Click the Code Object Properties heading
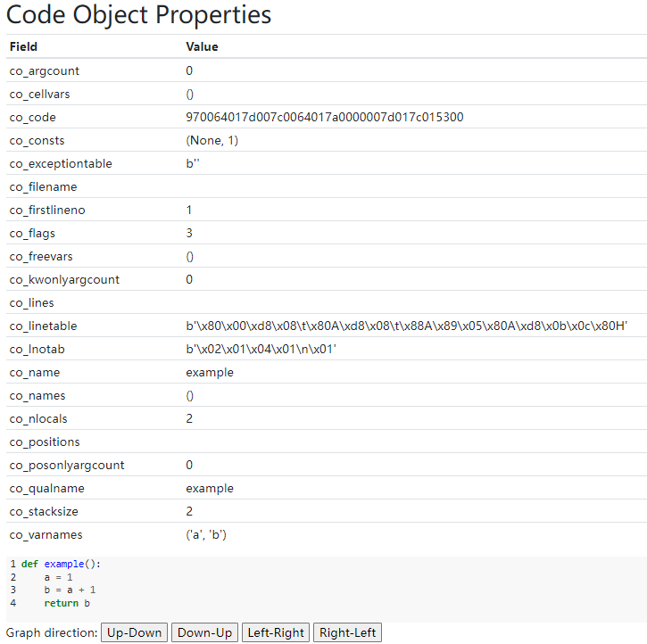Screen dimensions: 647x644 pos(139,15)
